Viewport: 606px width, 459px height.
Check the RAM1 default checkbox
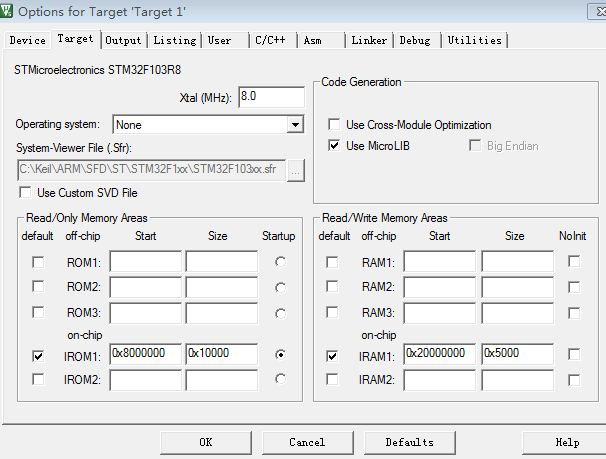332,262
